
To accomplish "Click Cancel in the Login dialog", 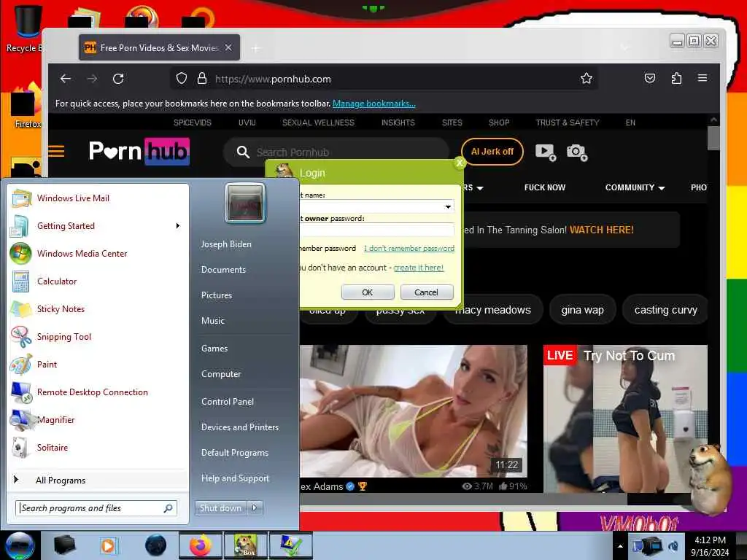I will 426,292.
